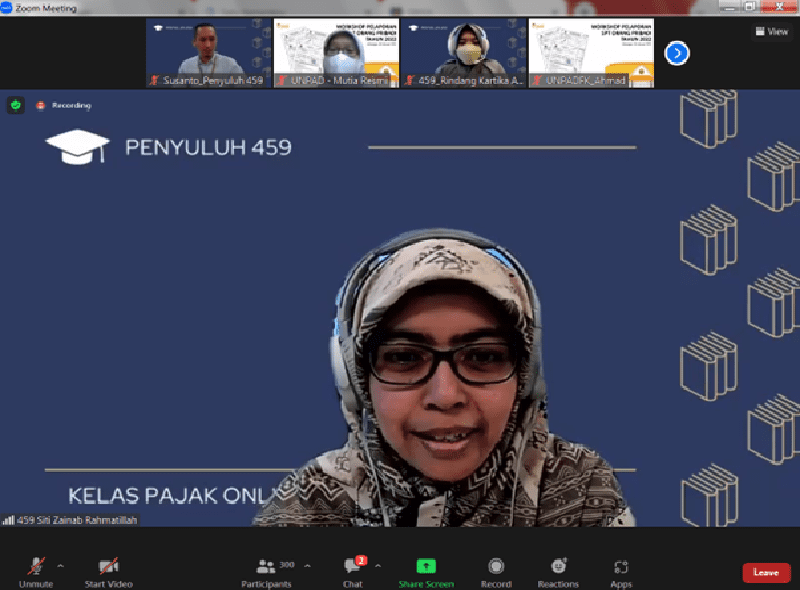The image size is (800, 590).
Task: Open the Chat panel
Action: [352, 568]
